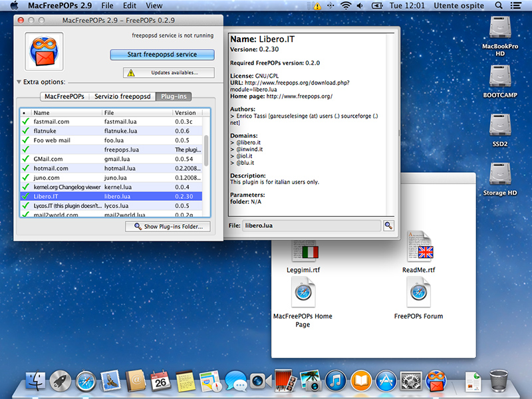Open the BOOTCAMP drive icon
This screenshot has height=399, width=532.
tap(500, 76)
